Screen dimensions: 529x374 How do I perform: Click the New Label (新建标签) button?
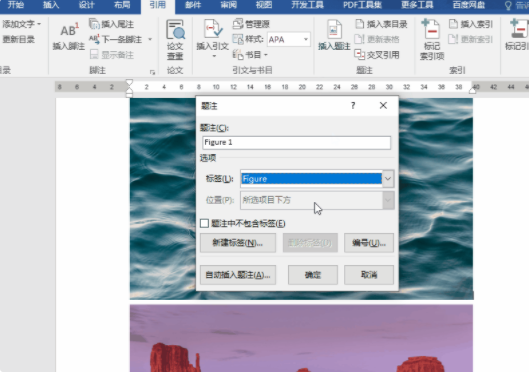(x=238, y=243)
